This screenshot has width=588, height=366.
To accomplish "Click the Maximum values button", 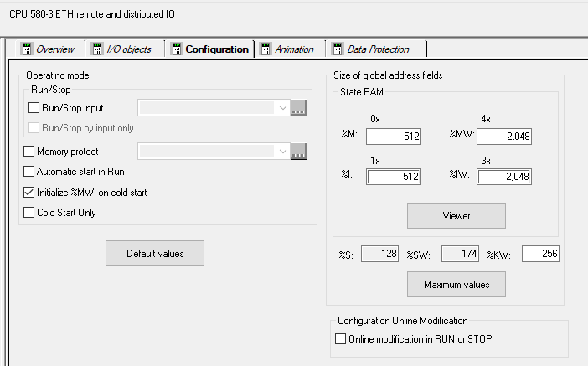I will pos(456,285).
